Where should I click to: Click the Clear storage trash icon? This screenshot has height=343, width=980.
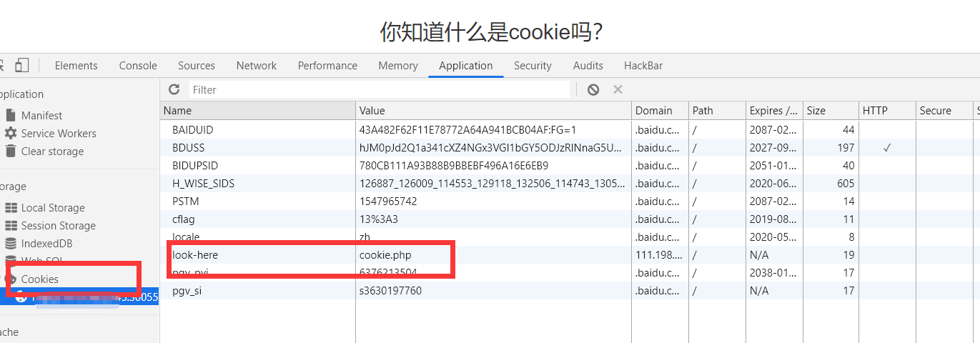[x=11, y=151]
